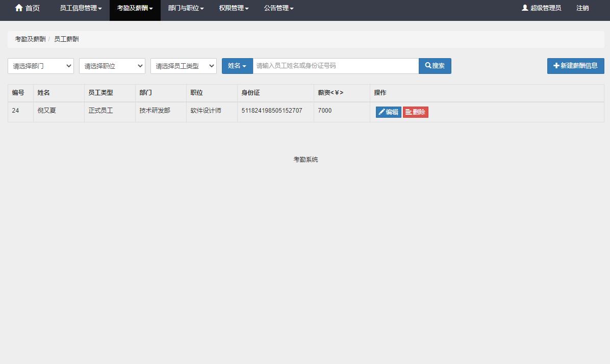Click the delete icon on the 删除 button
The height and width of the screenshot is (364, 610).
pyautogui.click(x=408, y=112)
